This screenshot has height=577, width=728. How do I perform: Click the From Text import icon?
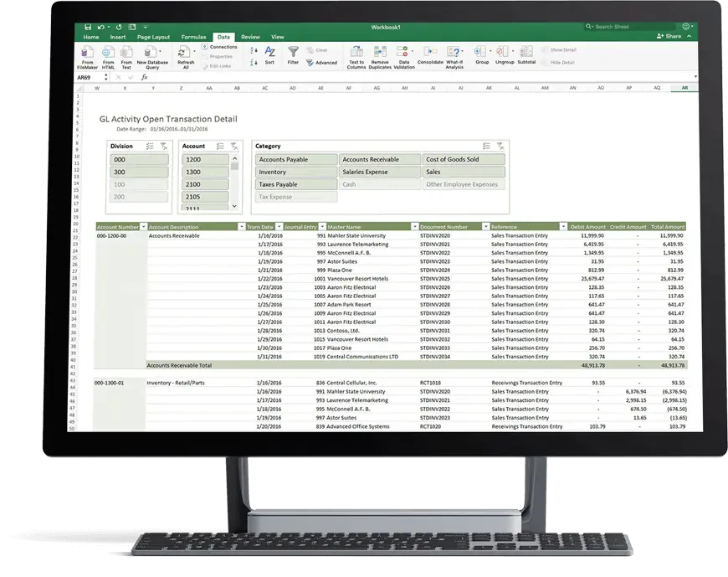[x=126, y=53]
